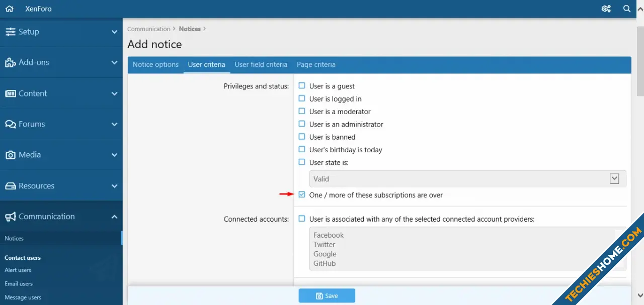Enable the 'User is a guest' checkbox
The image size is (644, 305).
point(302,86)
